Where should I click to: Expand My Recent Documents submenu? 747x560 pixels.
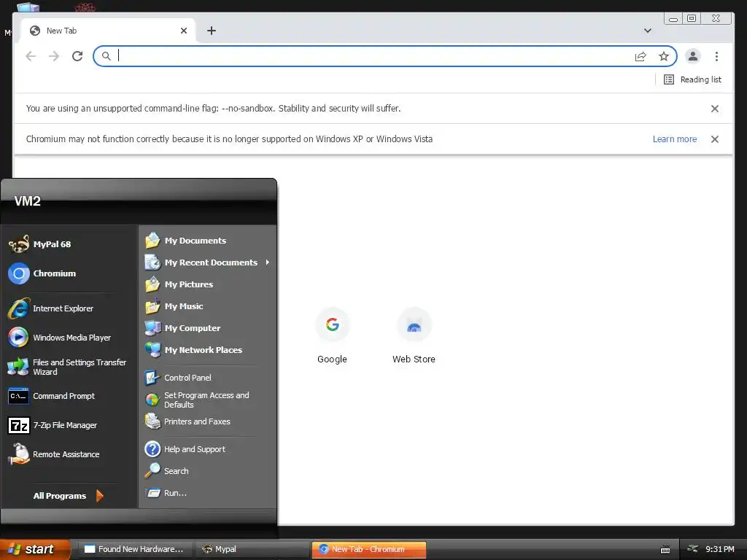pyautogui.click(x=208, y=262)
